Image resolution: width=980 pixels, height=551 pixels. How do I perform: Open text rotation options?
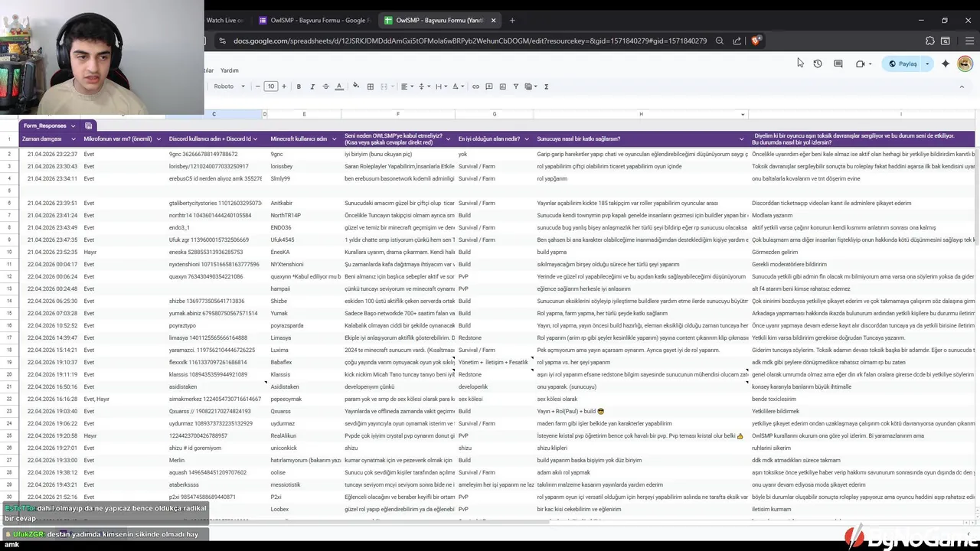458,86
